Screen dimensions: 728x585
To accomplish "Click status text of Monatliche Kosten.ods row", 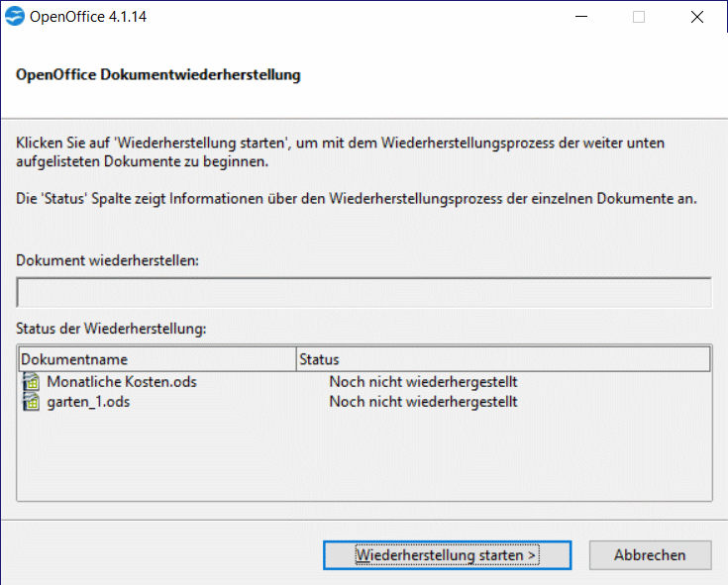I will (423, 382).
